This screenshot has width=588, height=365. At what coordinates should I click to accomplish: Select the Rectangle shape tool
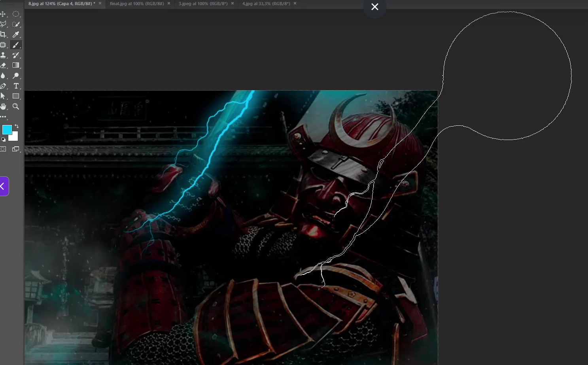(16, 96)
